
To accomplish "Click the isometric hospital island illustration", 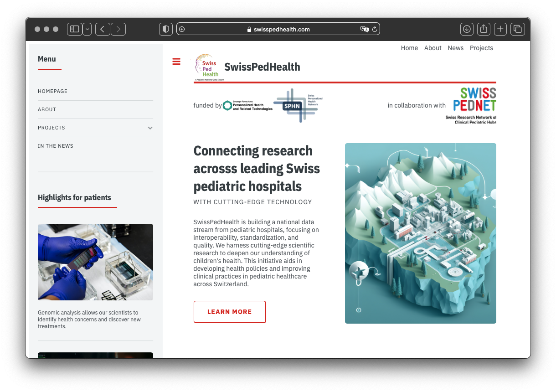I will [421, 233].
